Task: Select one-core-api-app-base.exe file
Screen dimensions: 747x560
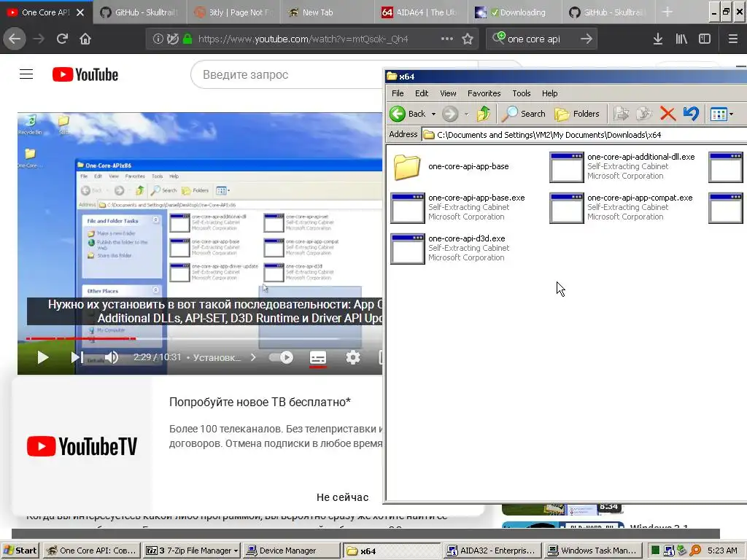Action: (x=458, y=207)
